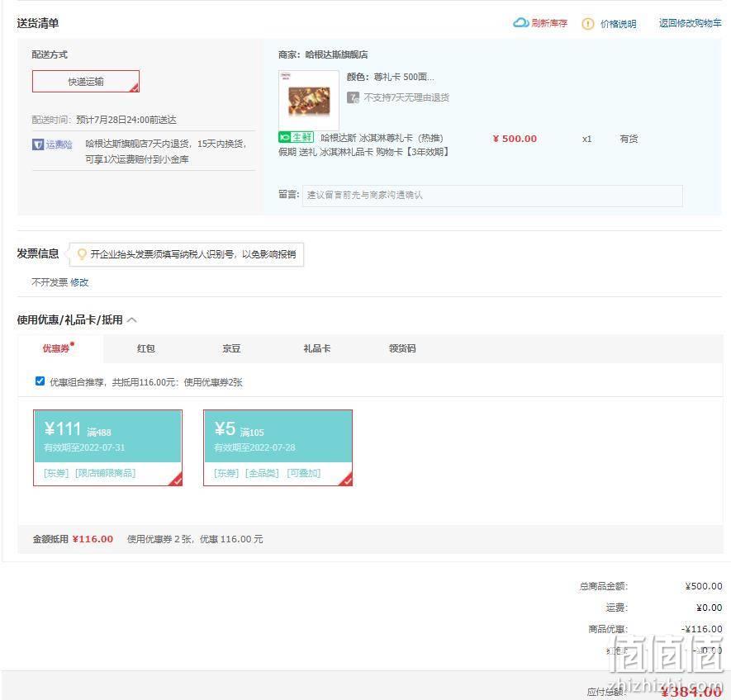Click the 商品优惠 -¥116.00 value
Image resolution: width=731 pixels, height=700 pixels.
tap(701, 629)
